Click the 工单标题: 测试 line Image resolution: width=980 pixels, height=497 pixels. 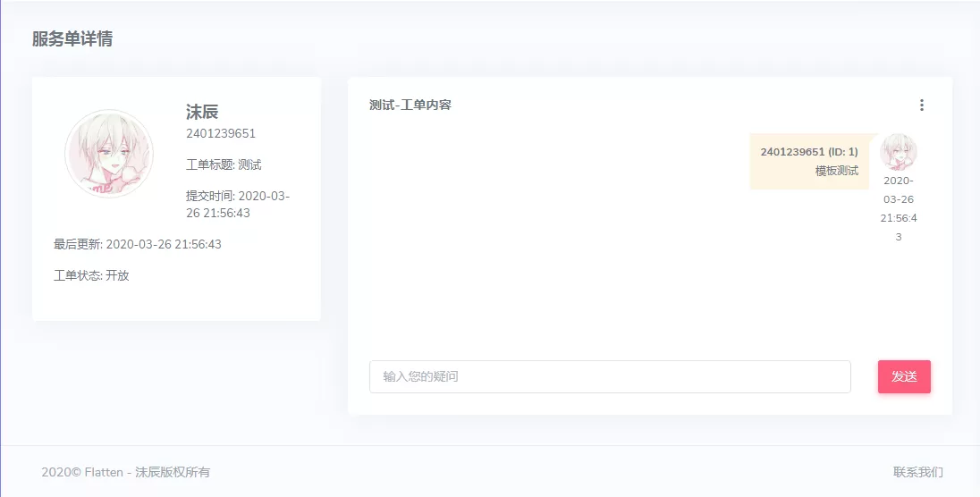point(224,165)
